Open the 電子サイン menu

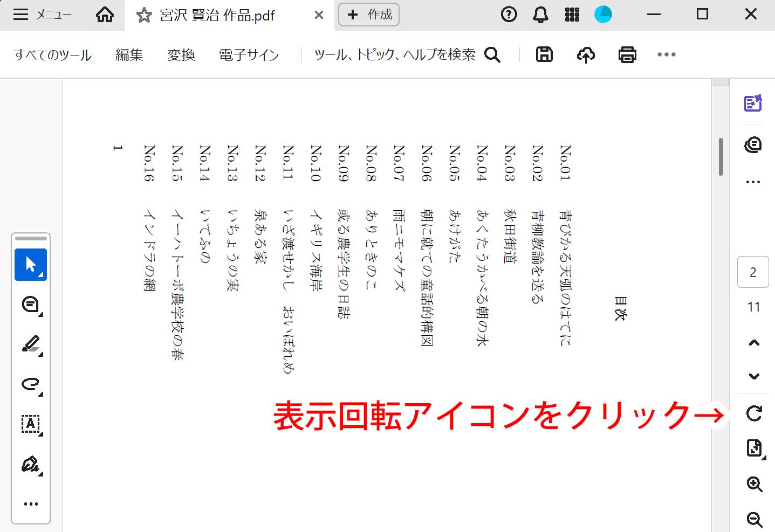tap(249, 54)
